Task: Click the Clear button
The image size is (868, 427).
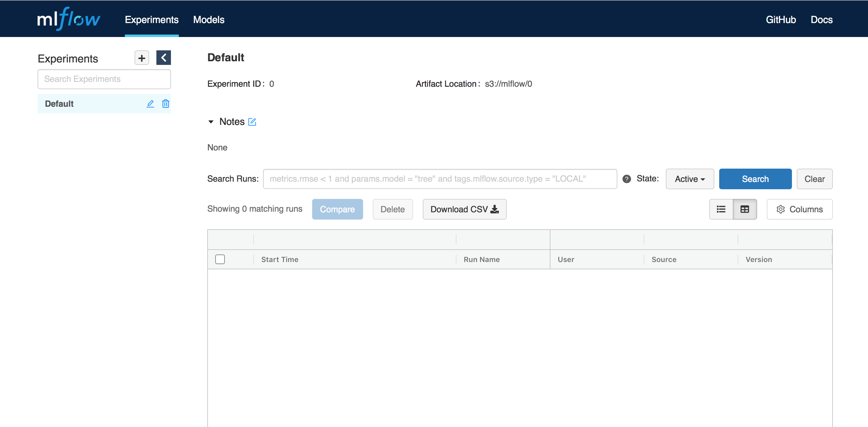Action: [814, 179]
